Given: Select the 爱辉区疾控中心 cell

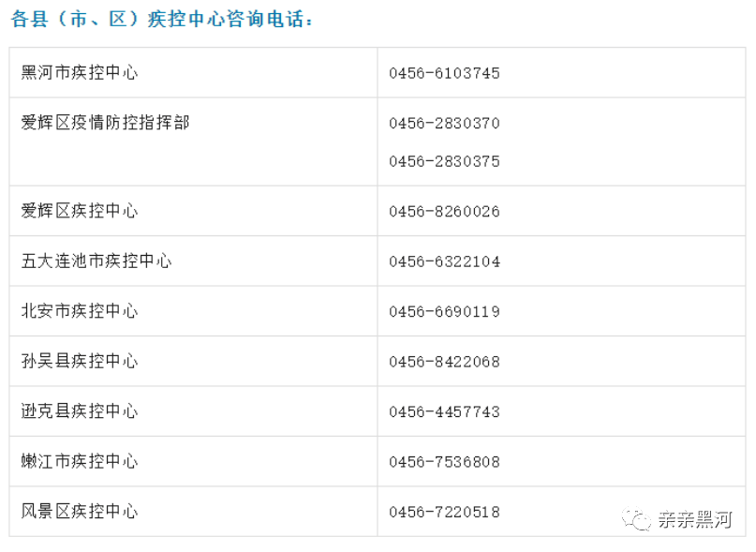Looking at the screenshot, I should point(80,211).
